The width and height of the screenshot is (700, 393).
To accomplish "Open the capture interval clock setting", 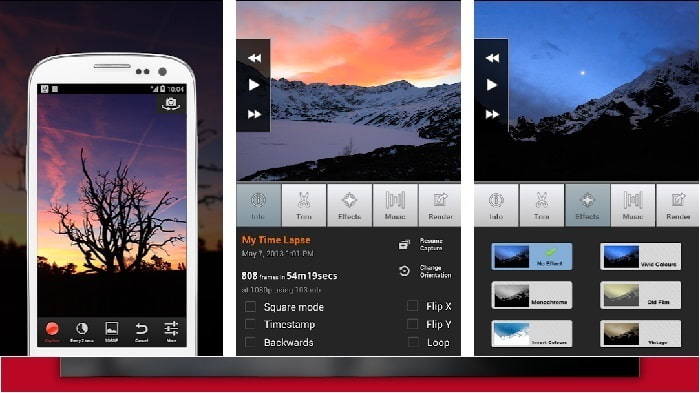I will click(82, 329).
